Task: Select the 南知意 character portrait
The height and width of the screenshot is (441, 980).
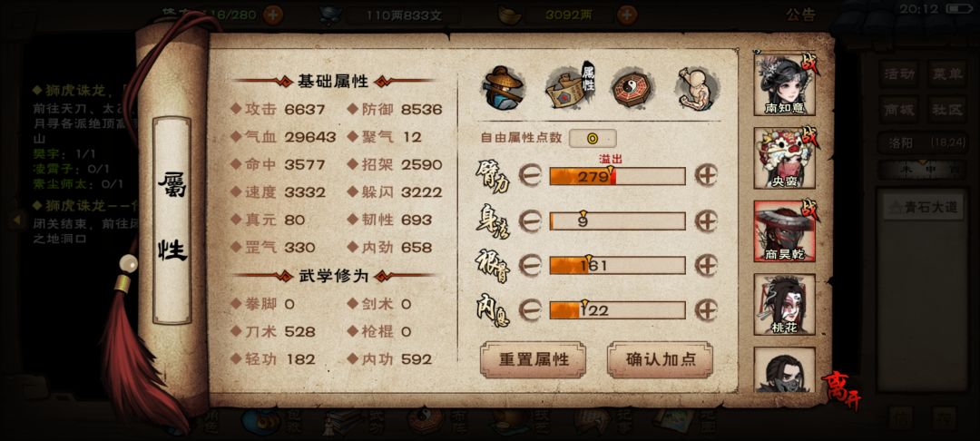Action: pyautogui.click(x=784, y=85)
